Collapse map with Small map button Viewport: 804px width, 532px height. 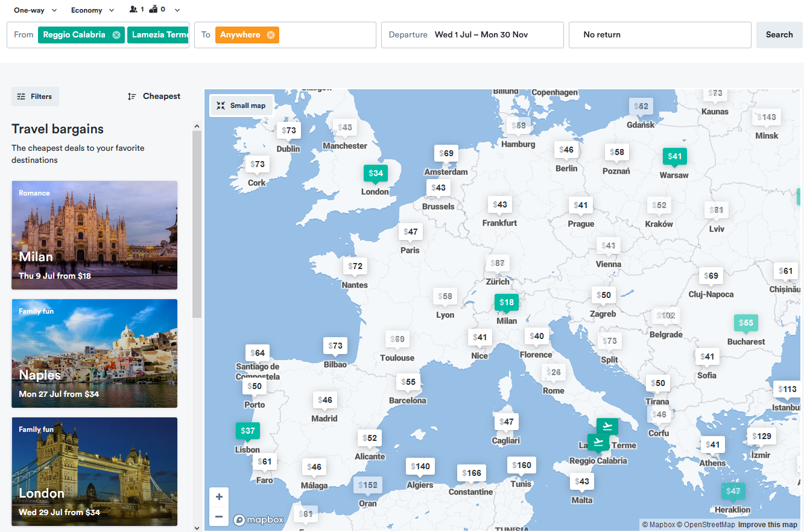pyautogui.click(x=242, y=106)
